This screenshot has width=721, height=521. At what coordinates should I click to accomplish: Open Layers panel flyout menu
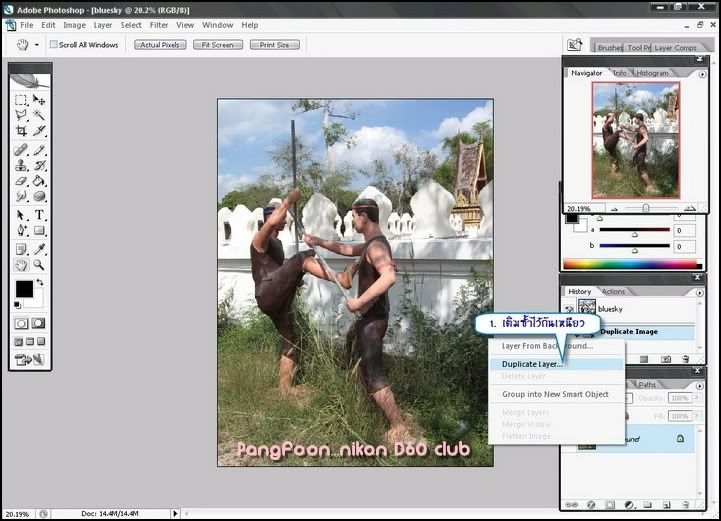point(699,385)
